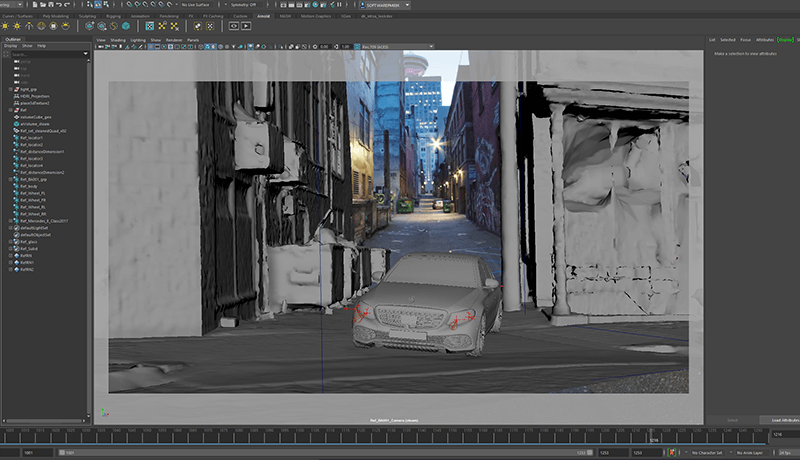Click the Outliner search field
Screen dimensions: 800x460
(x=46, y=54)
